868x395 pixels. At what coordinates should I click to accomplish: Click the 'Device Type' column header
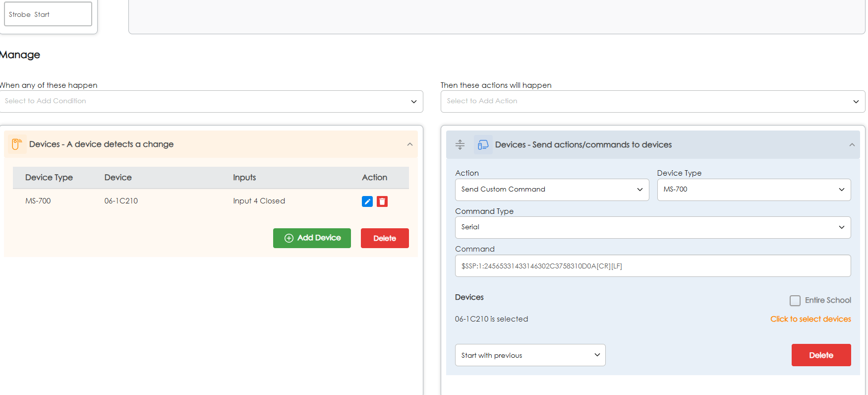pos(49,178)
